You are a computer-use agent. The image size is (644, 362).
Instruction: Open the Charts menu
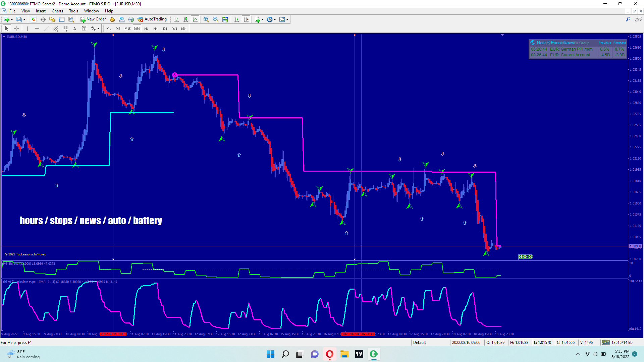click(57, 11)
